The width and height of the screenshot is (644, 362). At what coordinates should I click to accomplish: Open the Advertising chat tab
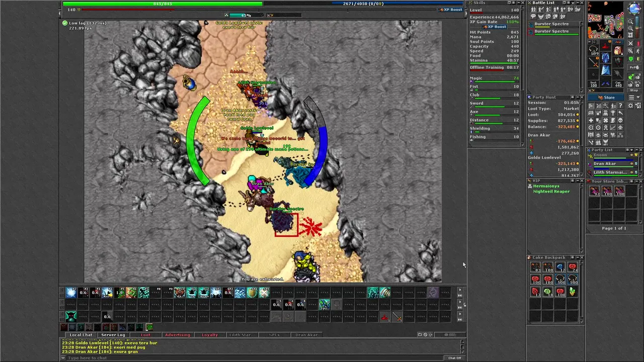178,335
